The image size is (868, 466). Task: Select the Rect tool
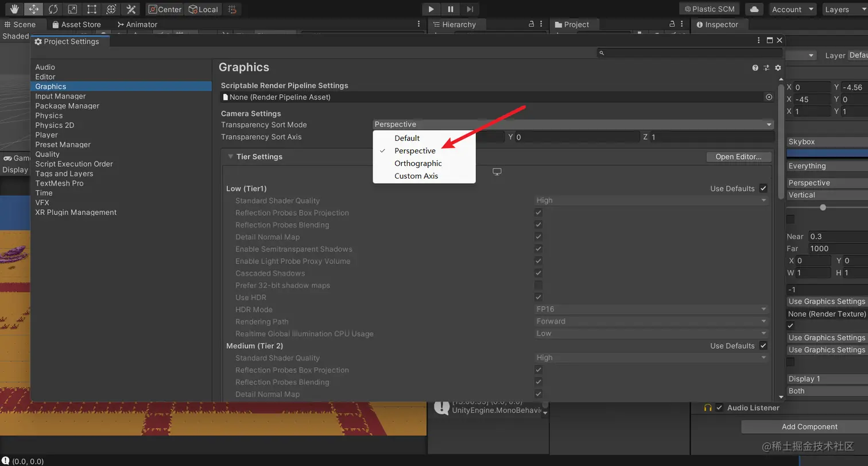[x=92, y=9]
